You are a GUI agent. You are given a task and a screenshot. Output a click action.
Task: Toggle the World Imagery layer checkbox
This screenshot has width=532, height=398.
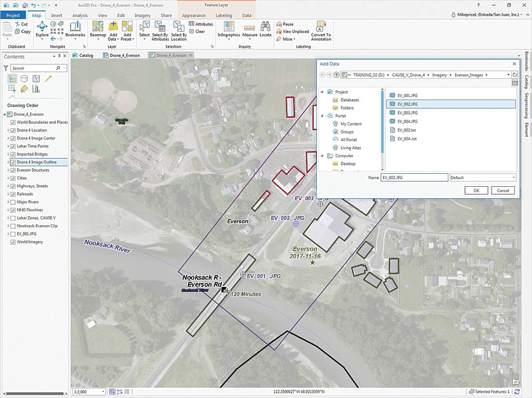(x=13, y=242)
